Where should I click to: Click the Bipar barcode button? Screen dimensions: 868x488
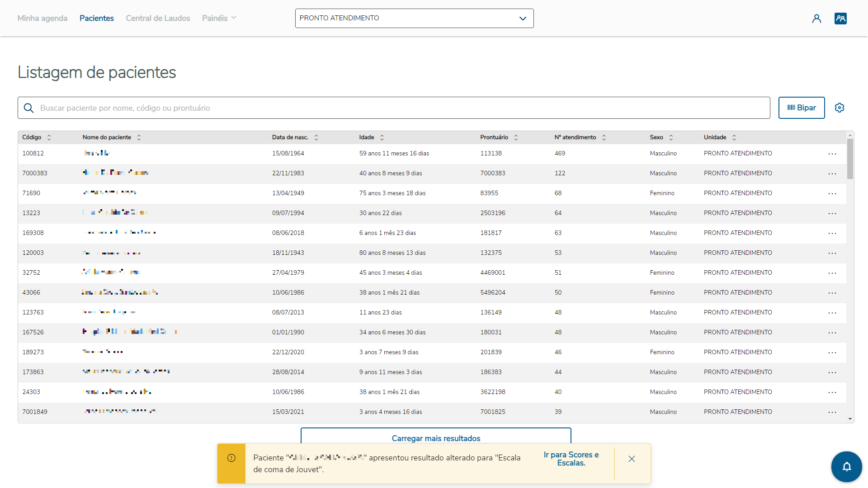click(801, 108)
